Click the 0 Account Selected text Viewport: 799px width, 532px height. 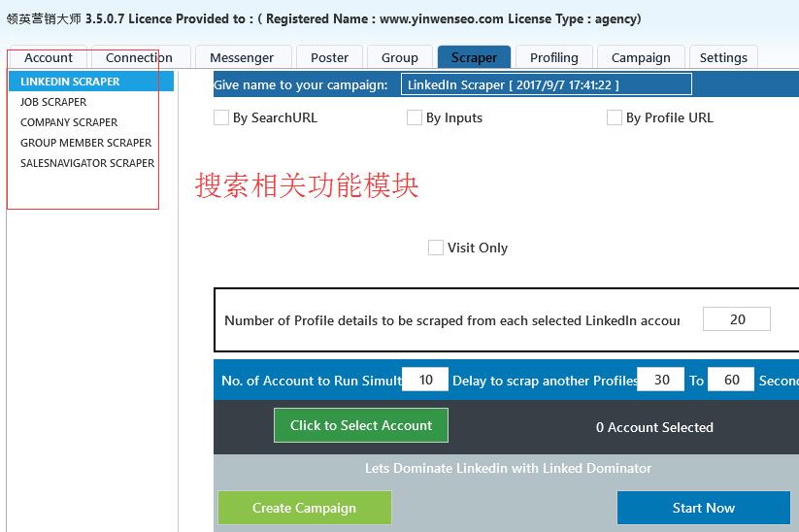tap(654, 427)
